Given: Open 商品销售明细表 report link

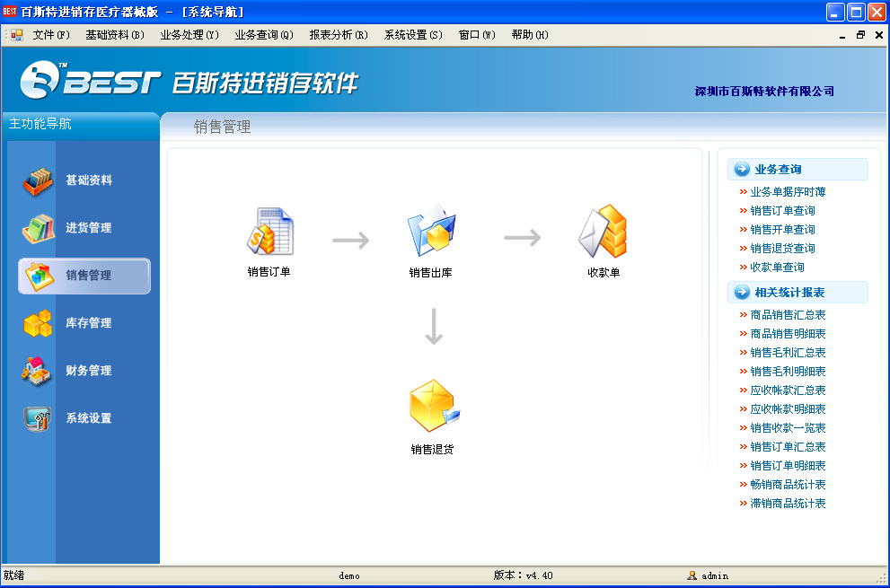Looking at the screenshot, I should coord(788,334).
